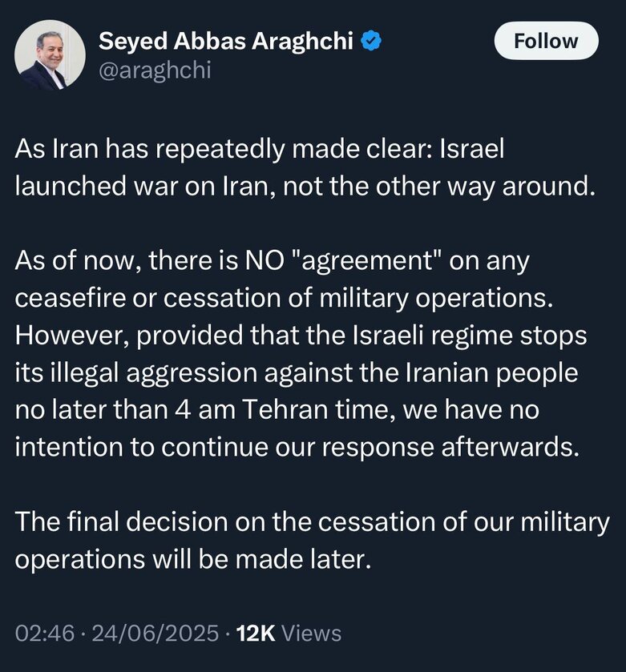
Task: Click the 02:46 post timestamp
Action: coord(45,634)
